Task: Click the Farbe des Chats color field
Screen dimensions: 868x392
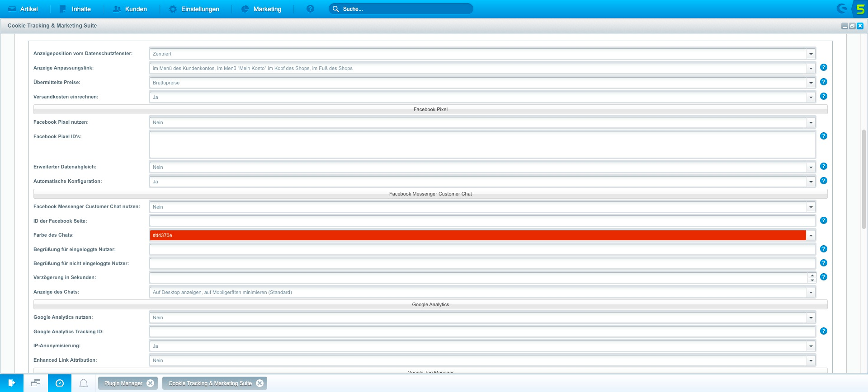Action: tap(478, 235)
